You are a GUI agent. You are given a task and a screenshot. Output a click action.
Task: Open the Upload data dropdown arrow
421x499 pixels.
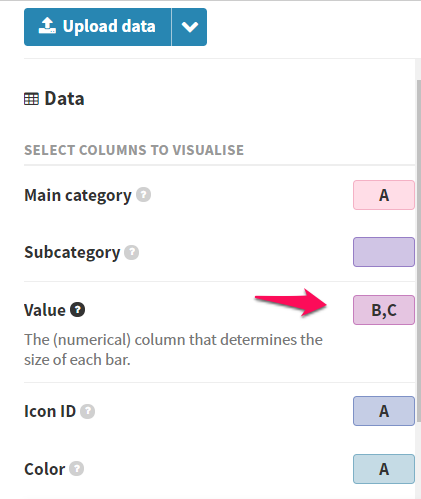click(189, 27)
